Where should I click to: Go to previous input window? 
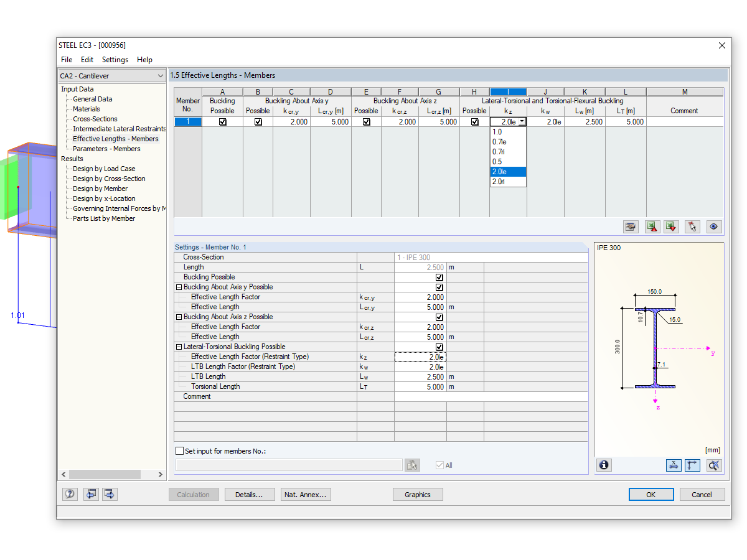pyautogui.click(x=90, y=493)
